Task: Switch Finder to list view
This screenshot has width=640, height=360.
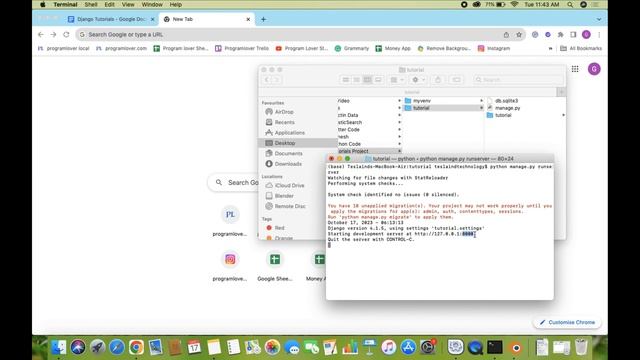Action: click(356, 80)
